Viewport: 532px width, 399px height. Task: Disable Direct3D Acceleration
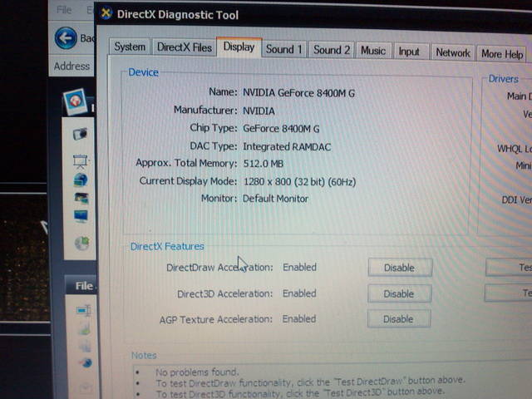(399, 293)
